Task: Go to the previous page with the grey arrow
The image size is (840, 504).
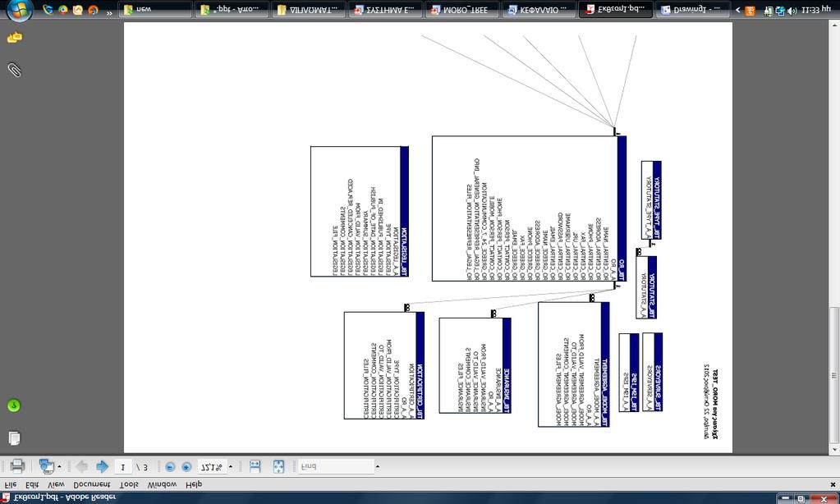Action: coord(81,466)
